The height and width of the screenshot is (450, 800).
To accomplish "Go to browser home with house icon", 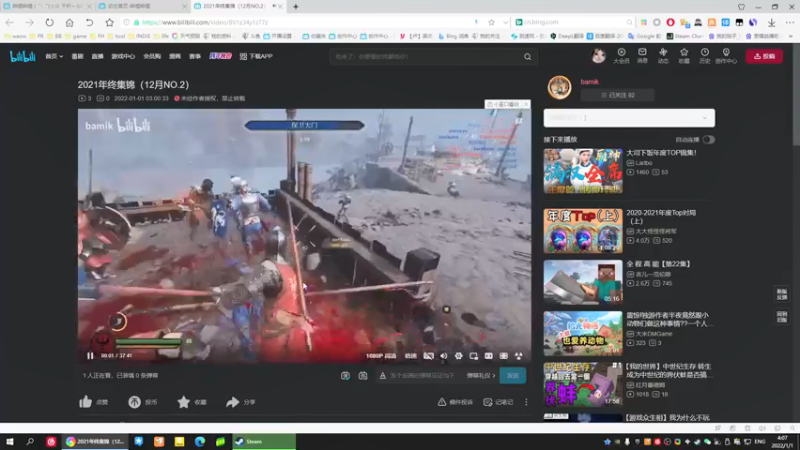I will [x=69, y=22].
